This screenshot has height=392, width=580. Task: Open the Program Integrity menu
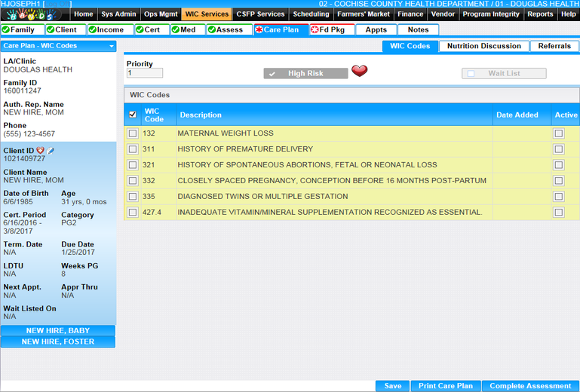(491, 14)
